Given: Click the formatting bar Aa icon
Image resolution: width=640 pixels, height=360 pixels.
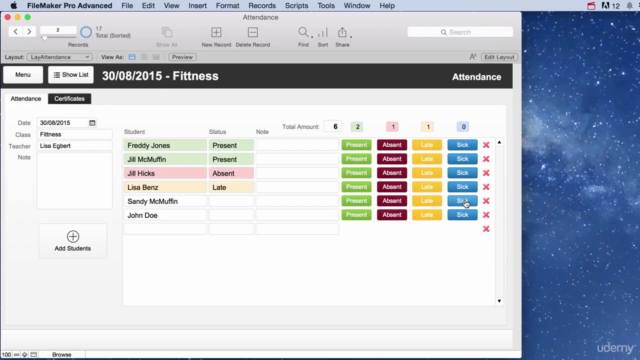Looking at the screenshot, I should pos(473,57).
